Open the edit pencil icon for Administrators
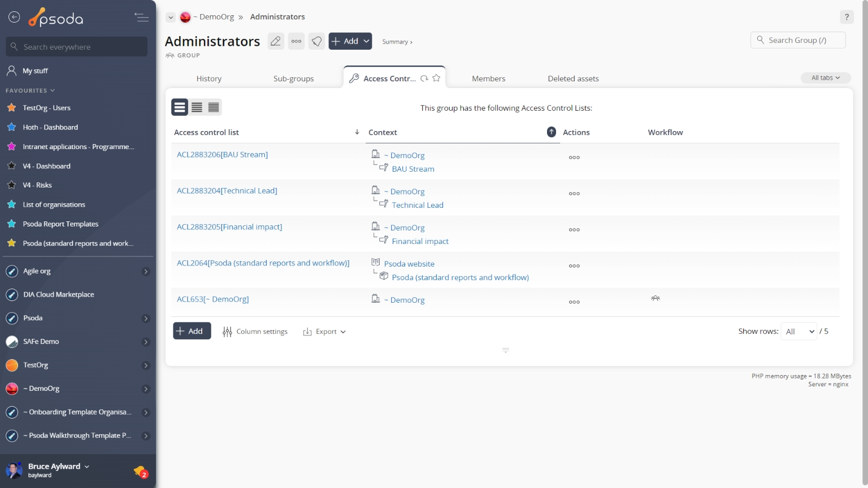 [276, 41]
